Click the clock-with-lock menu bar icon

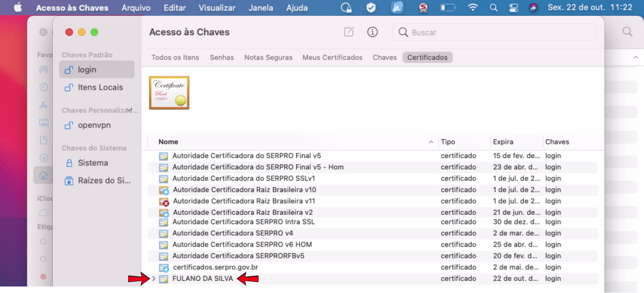[346, 7]
